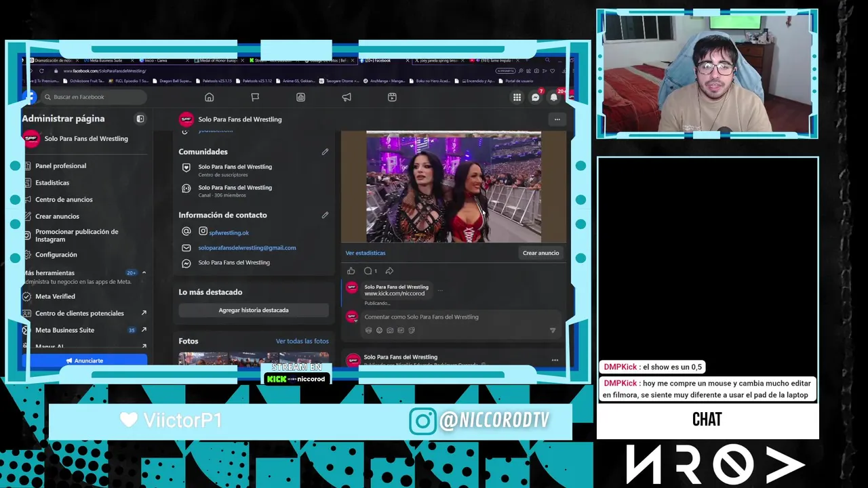This screenshot has height=488, width=868.
Task: Open www.kick.com/niccorod comment link
Action: 395,293
